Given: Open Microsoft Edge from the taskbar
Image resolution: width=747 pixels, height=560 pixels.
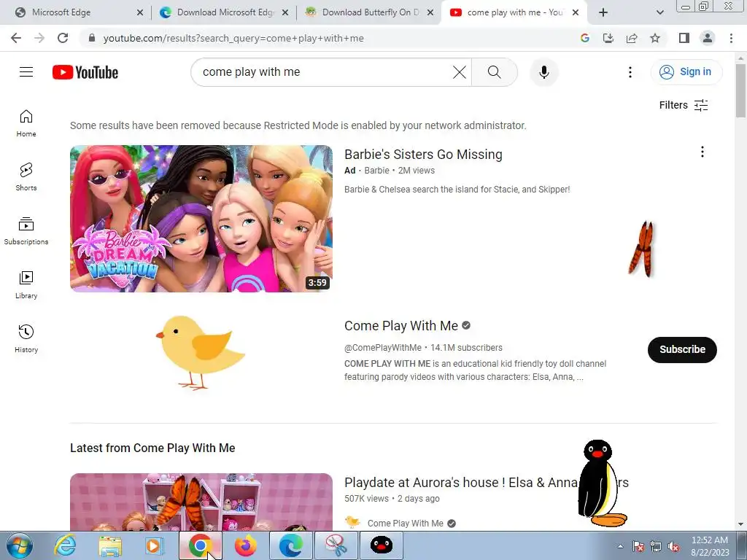Looking at the screenshot, I should [290, 545].
